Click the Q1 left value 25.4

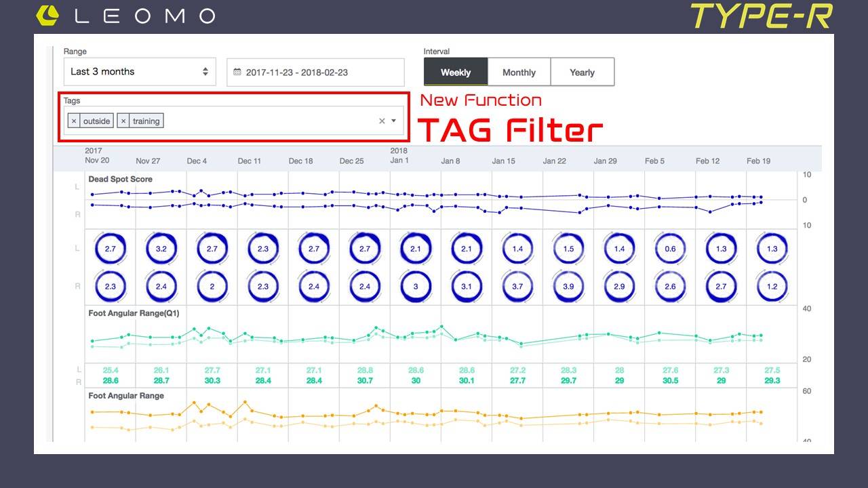[x=111, y=371]
